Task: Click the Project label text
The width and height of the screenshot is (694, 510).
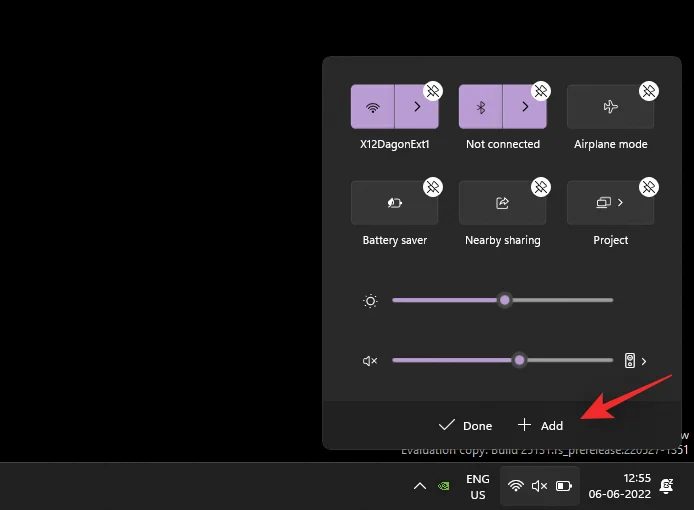Action: 611,240
